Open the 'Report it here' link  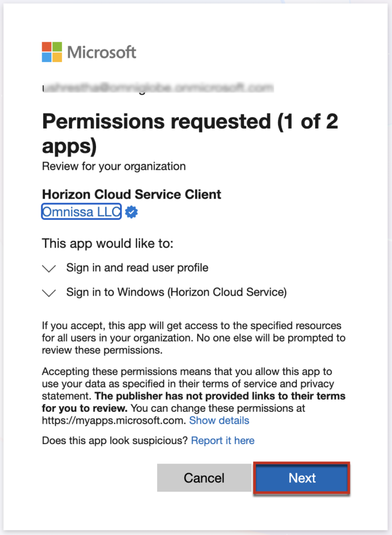(x=222, y=440)
